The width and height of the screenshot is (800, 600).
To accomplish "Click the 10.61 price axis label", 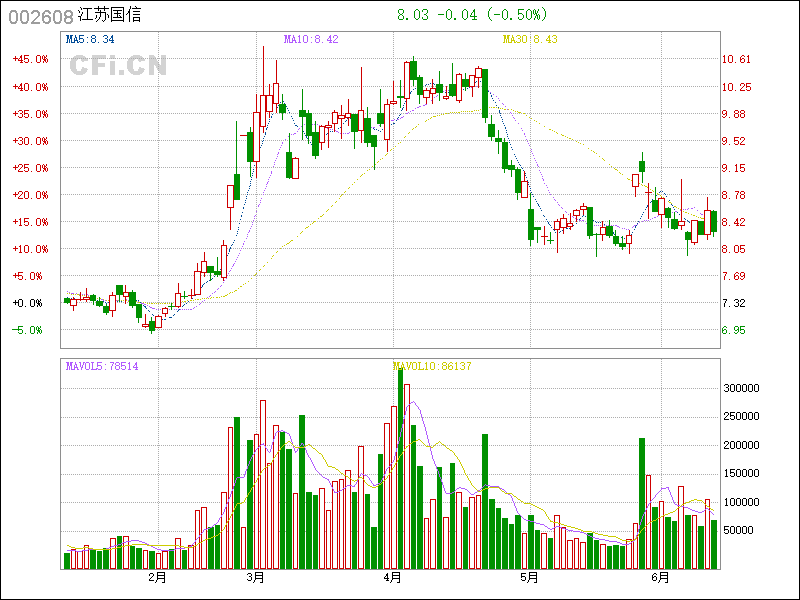I will pyautogui.click(x=737, y=59).
